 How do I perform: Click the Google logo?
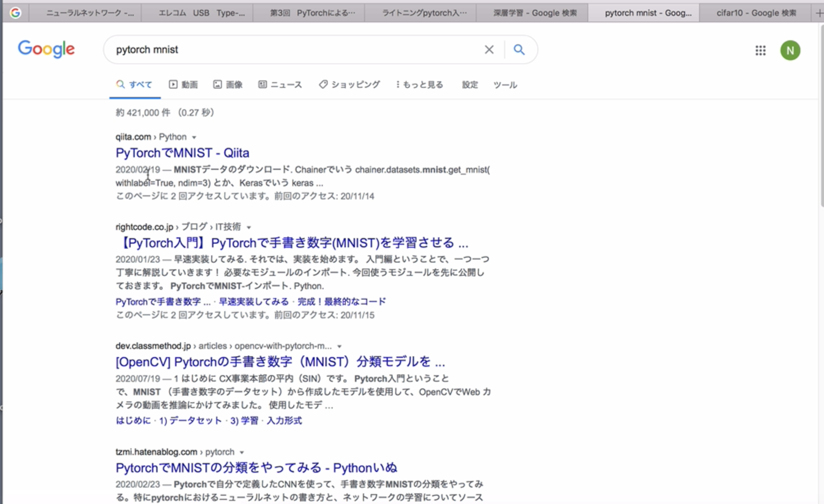46,49
